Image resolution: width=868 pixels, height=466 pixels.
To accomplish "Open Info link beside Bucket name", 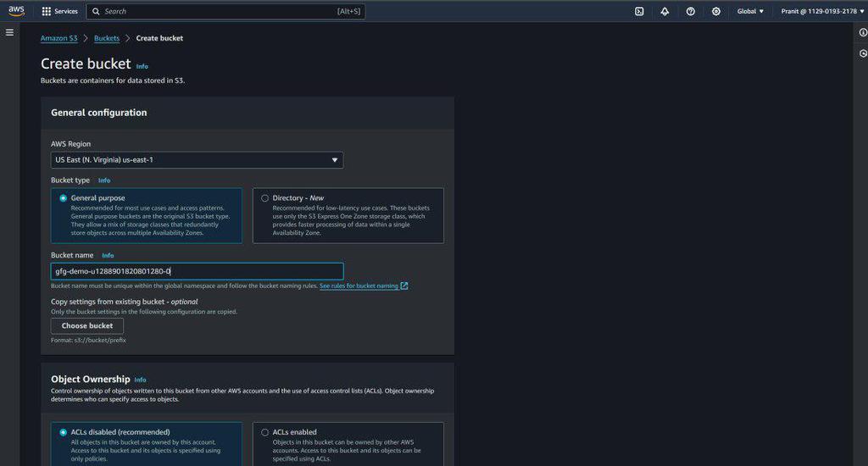I will pyautogui.click(x=108, y=256).
